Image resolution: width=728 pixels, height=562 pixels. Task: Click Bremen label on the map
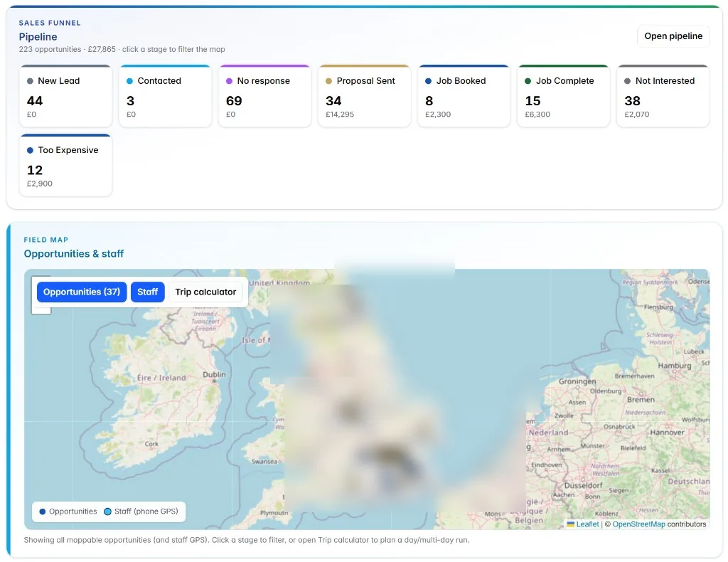(641, 399)
